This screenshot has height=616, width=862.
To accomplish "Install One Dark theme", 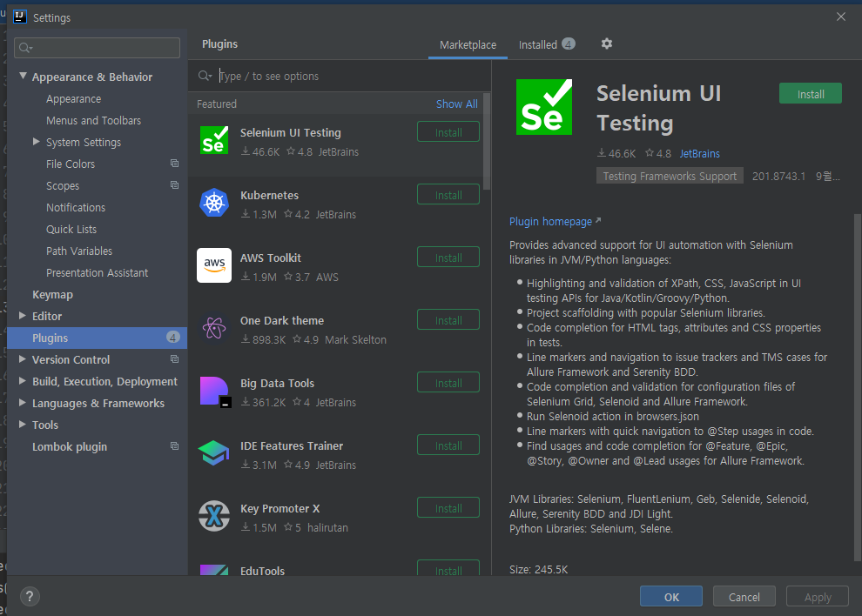I will 448,320.
